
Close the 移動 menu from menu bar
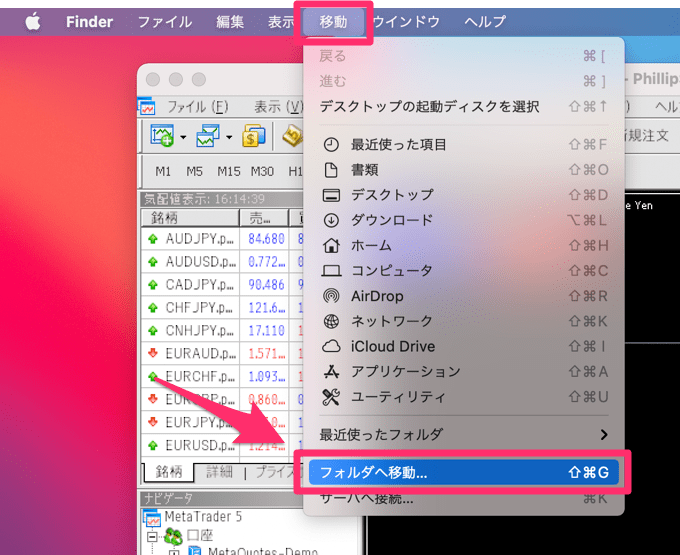point(333,22)
